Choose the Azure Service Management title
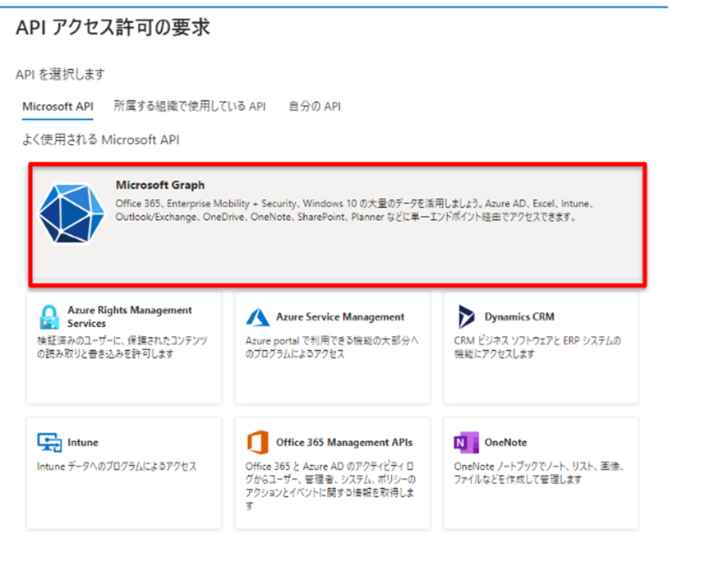The image size is (728, 562). click(340, 316)
